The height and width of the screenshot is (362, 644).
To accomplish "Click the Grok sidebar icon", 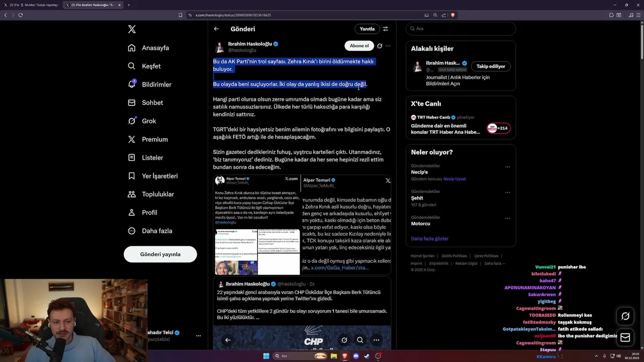I will (132, 121).
